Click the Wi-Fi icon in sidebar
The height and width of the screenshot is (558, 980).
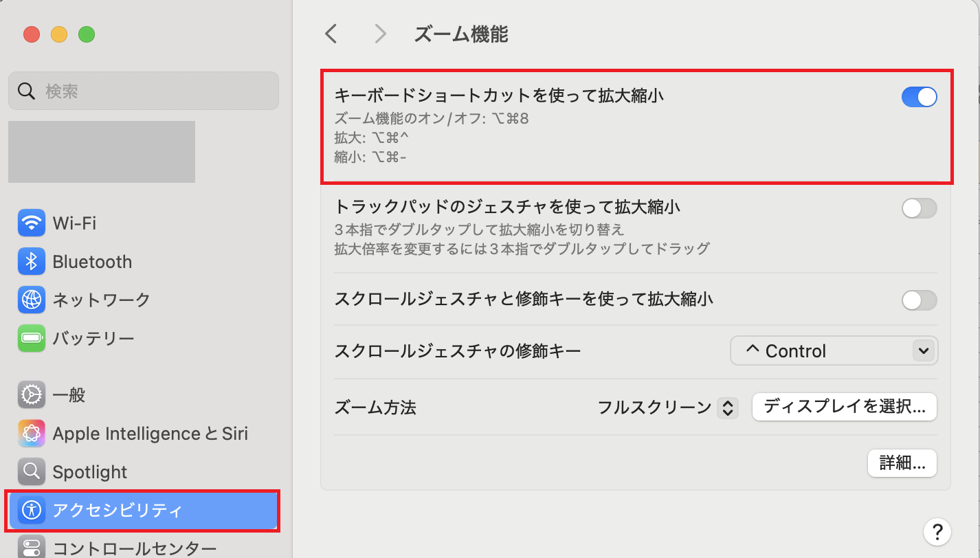[x=32, y=223]
